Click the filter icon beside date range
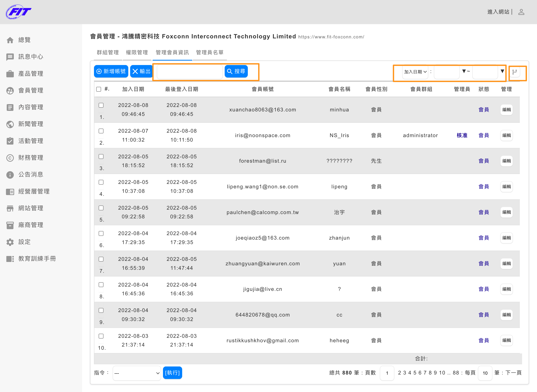 click(515, 72)
